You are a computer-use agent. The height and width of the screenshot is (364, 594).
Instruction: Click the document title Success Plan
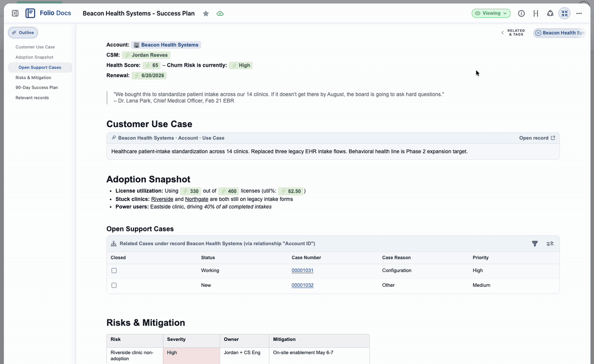coord(139,13)
